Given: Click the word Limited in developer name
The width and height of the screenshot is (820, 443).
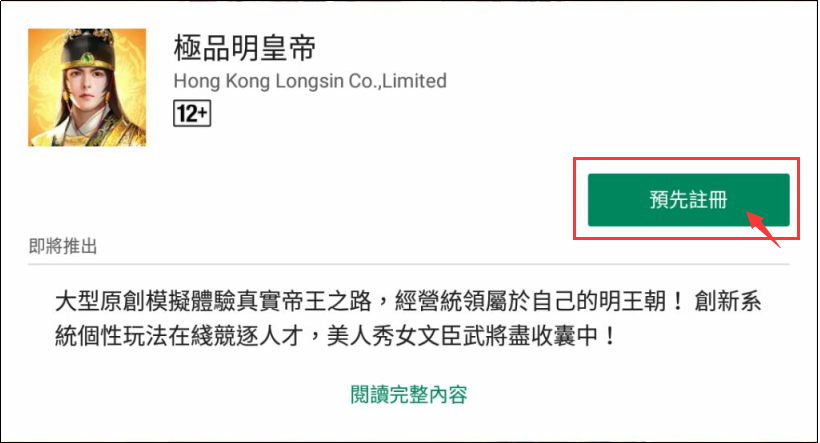Looking at the screenshot, I should pos(414,81).
